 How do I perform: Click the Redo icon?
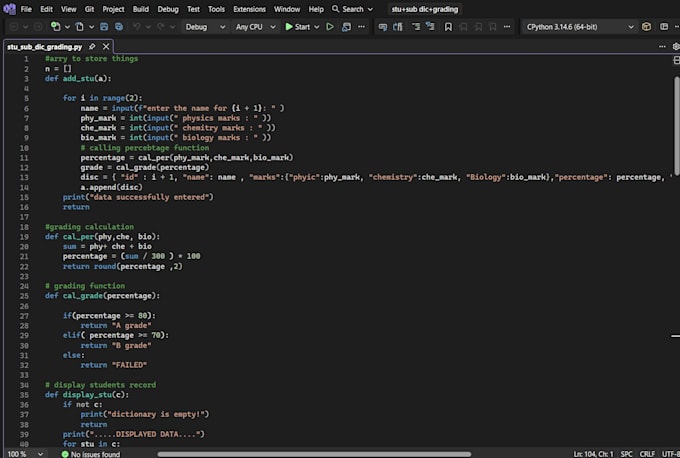161,27
